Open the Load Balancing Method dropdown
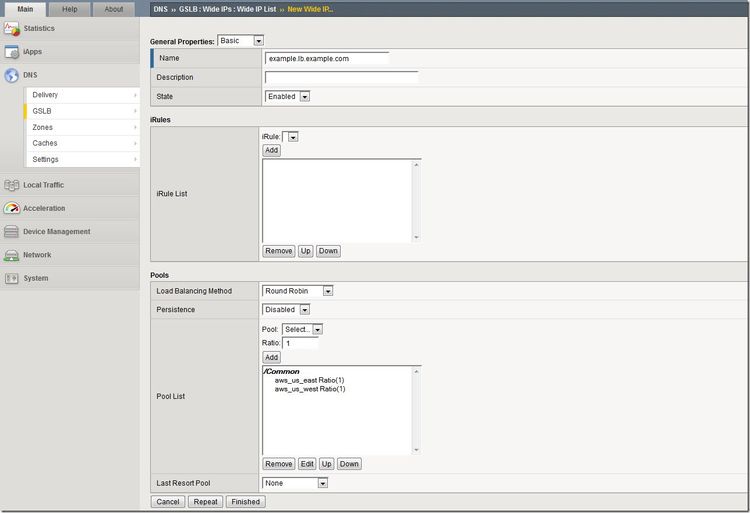Viewport: 750px width, 513px height. [x=298, y=291]
